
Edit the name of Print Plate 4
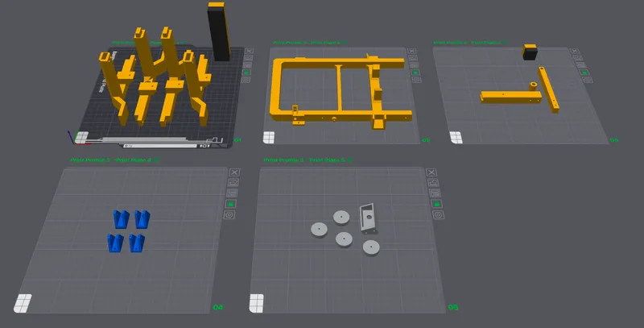[156, 160]
